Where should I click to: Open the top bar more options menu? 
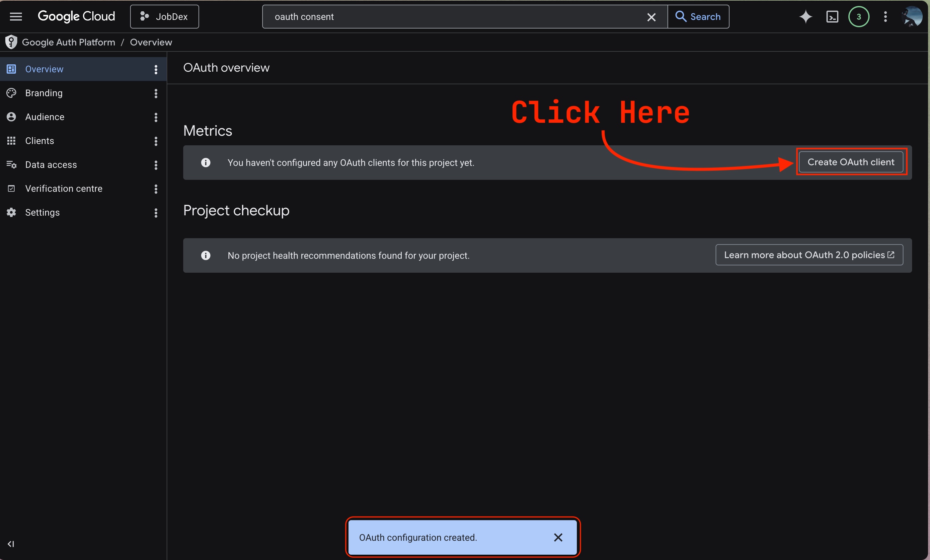pos(886,17)
